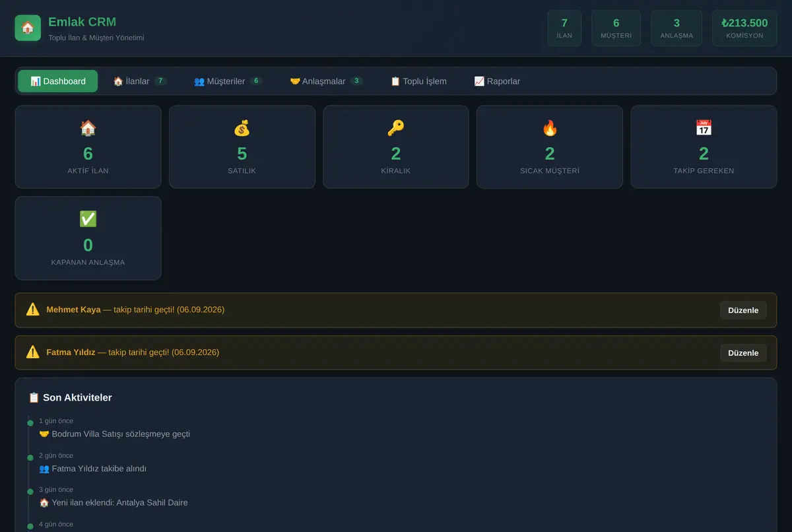Viewport: 792px width, 532px height.
Task: Click 'Yeni ilan eklendi: Antalya Sahil Daire' text
Action: (119, 502)
